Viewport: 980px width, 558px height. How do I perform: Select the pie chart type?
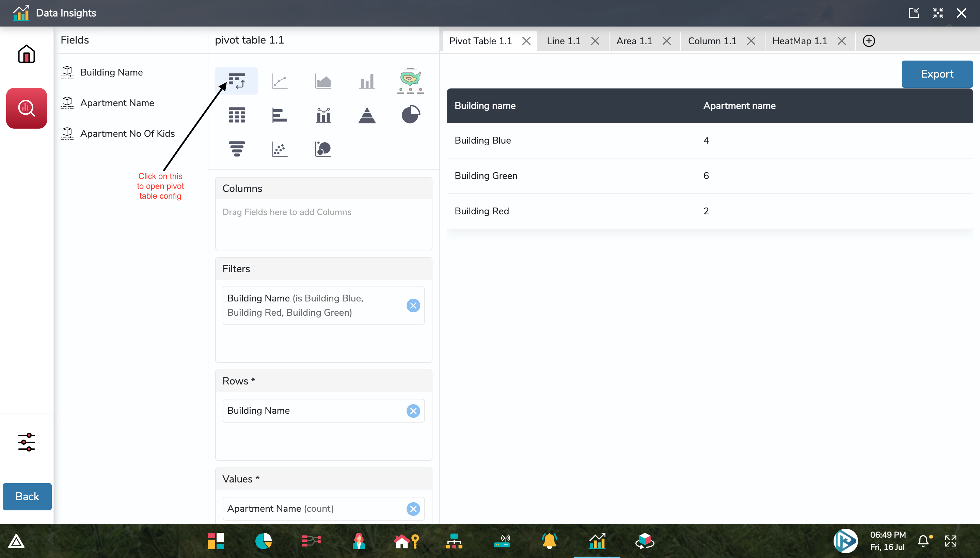[410, 114]
